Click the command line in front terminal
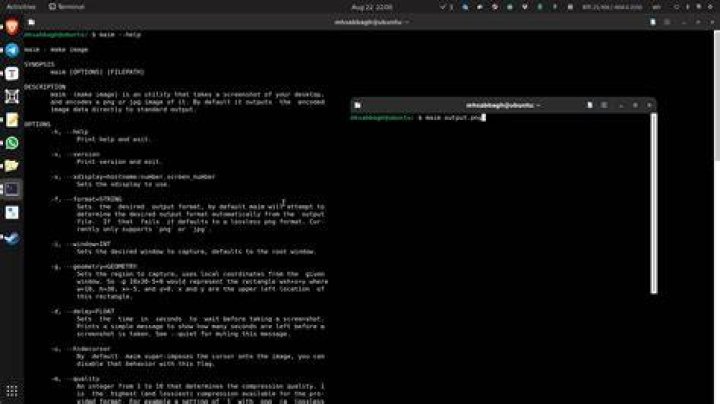The height and width of the screenshot is (404, 720). pyautogui.click(x=418, y=118)
